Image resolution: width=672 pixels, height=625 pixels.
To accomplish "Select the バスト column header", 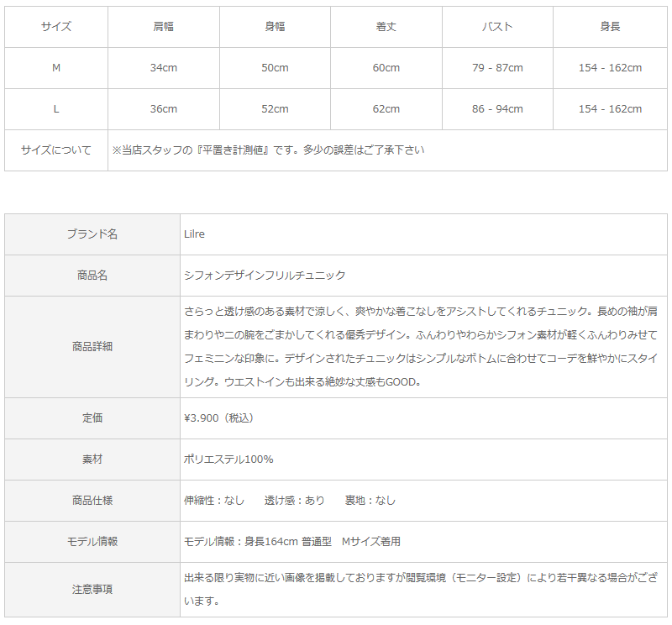I will click(x=497, y=27).
